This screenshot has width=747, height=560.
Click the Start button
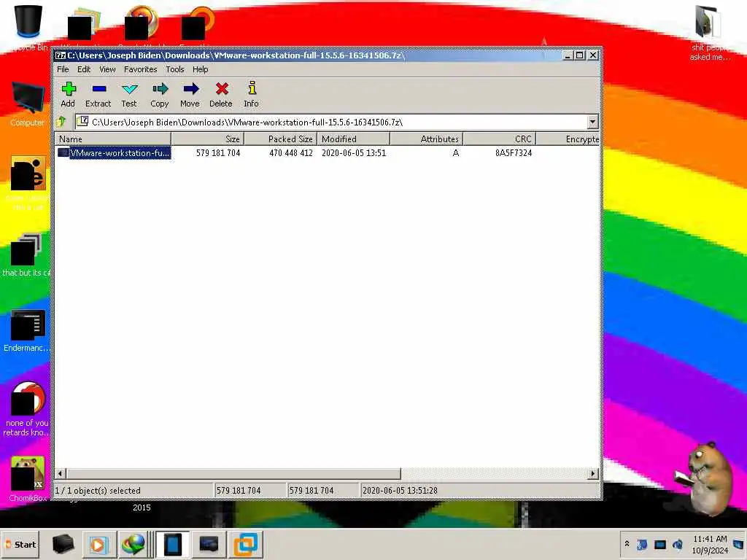click(20, 544)
